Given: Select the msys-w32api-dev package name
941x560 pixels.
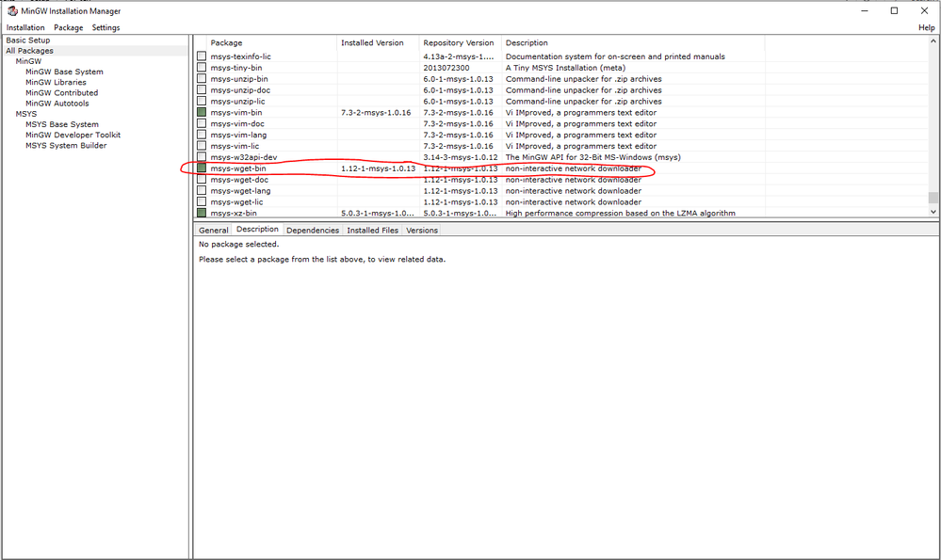Looking at the screenshot, I should tap(244, 158).
